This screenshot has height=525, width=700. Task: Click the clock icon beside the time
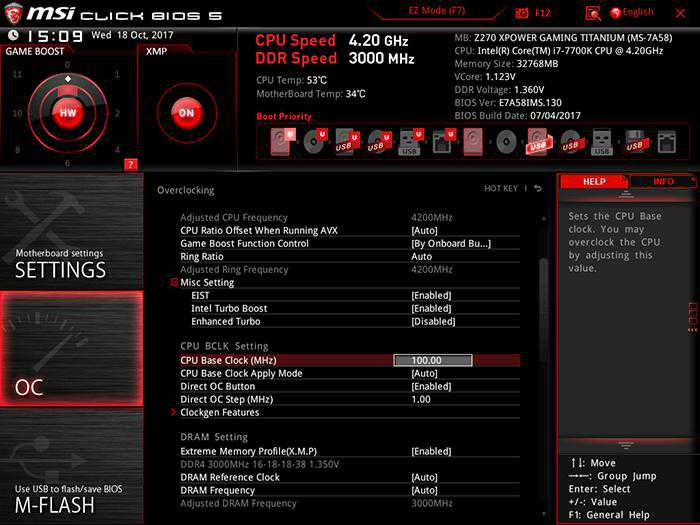[11, 35]
